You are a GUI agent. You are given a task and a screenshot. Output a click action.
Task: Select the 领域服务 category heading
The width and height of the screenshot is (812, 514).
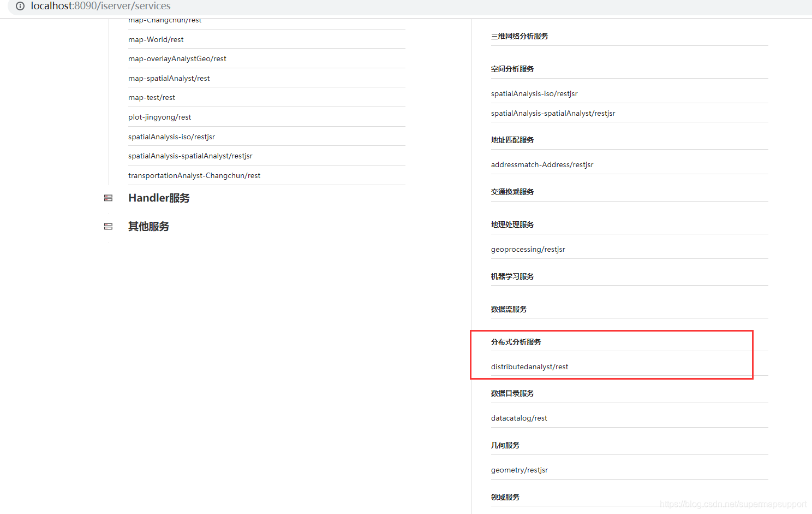pos(505,497)
